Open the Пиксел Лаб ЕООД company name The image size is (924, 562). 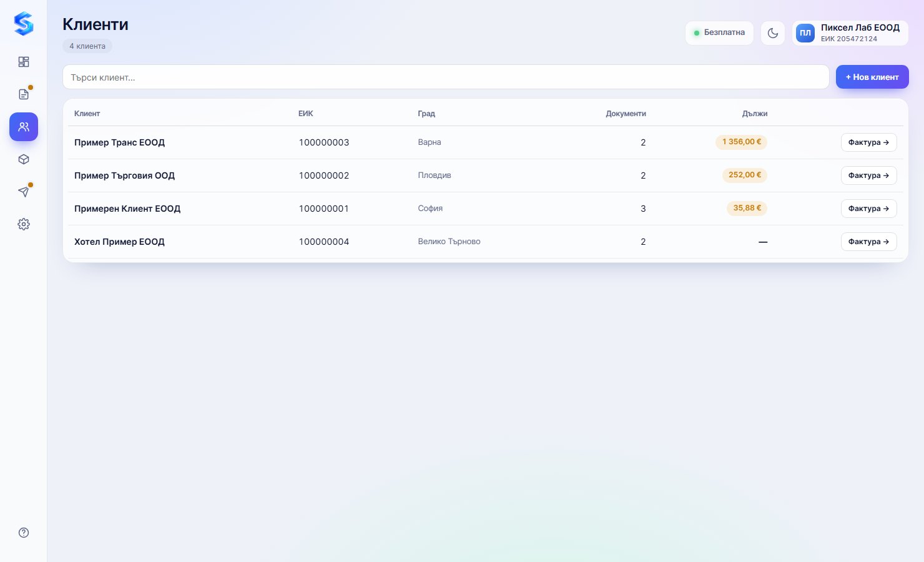point(860,27)
